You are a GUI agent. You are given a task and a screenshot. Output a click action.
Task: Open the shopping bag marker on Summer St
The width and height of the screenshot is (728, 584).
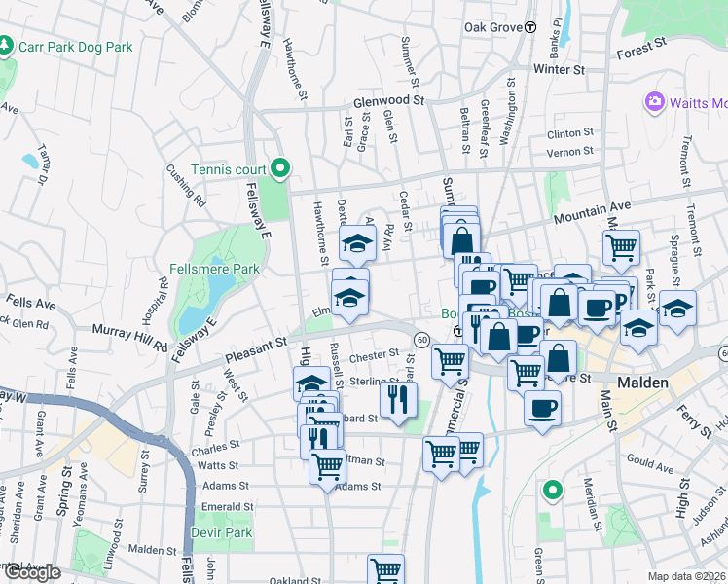click(x=461, y=241)
